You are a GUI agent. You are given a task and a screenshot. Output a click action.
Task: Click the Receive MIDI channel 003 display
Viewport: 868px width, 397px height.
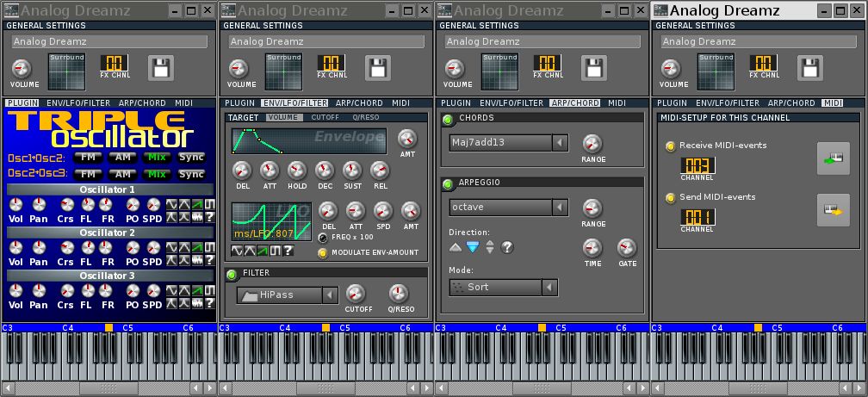pyautogui.click(x=697, y=165)
